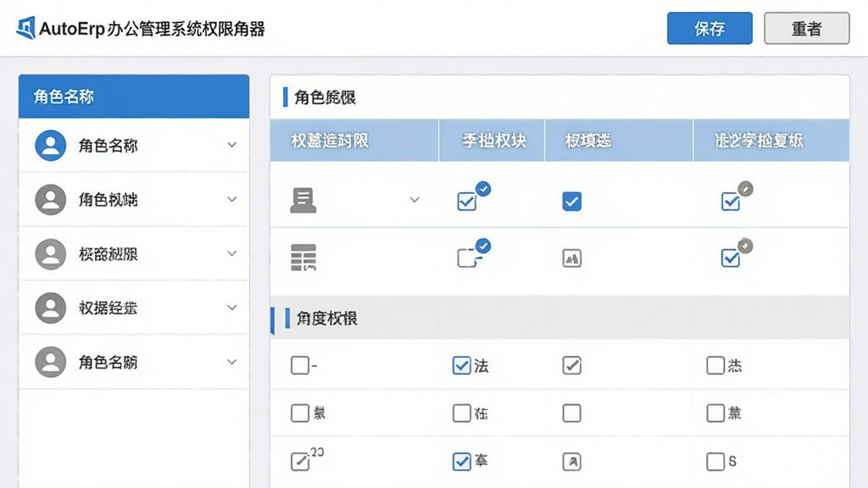Click the AutoErp办公管理系统 title text
Image resolution: width=868 pixels, height=488 pixels.
[153, 29]
